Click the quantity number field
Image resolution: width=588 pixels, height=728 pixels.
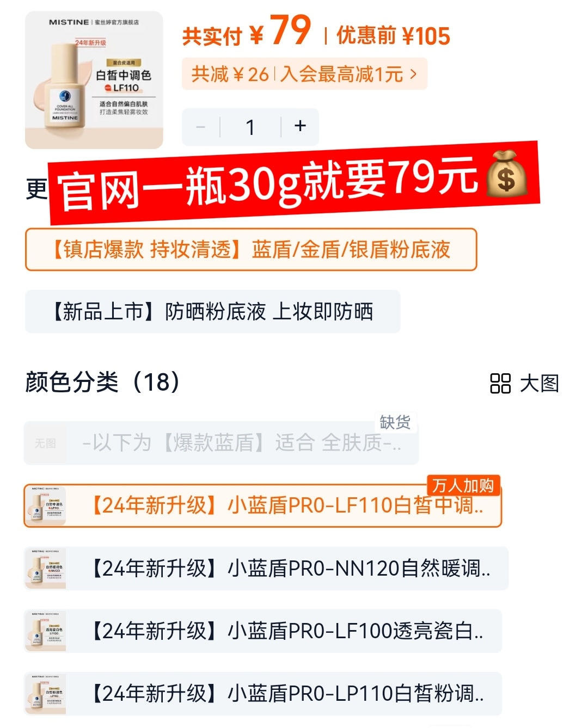250,127
